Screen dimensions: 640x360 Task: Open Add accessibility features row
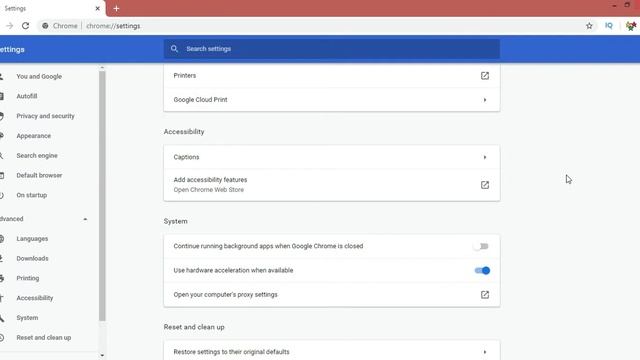pos(331,184)
